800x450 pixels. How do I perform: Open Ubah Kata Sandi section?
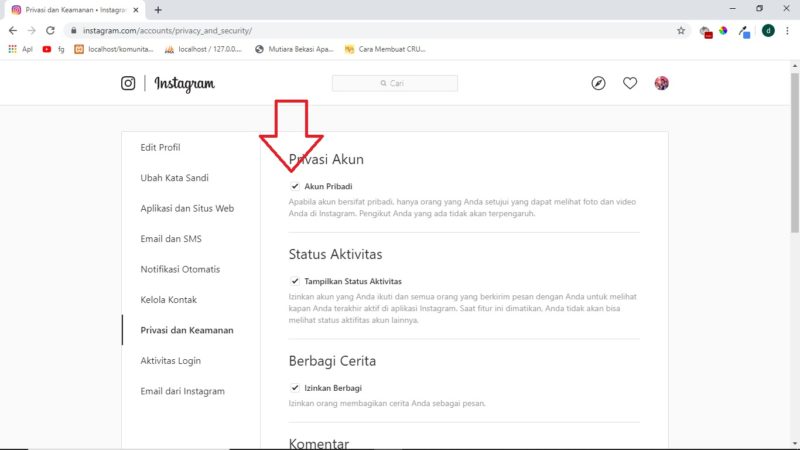[174, 178]
